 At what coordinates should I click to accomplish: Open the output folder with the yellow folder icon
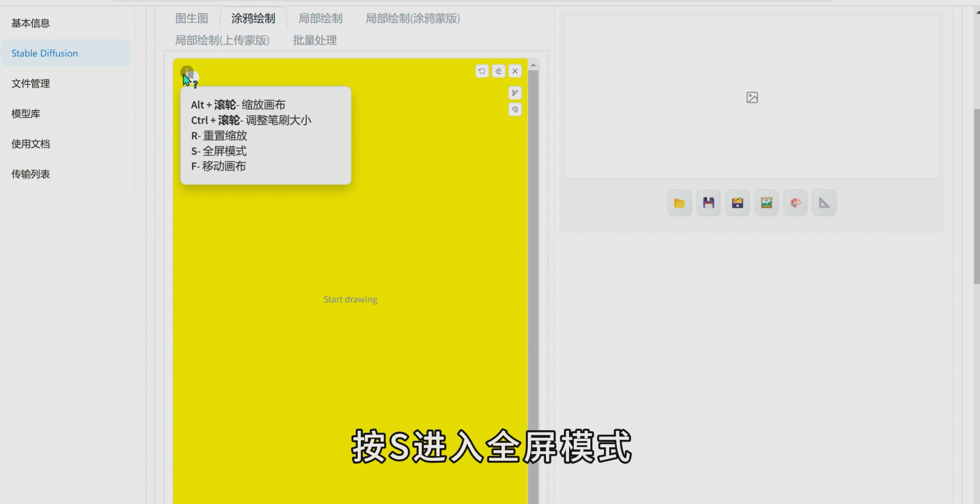point(679,203)
